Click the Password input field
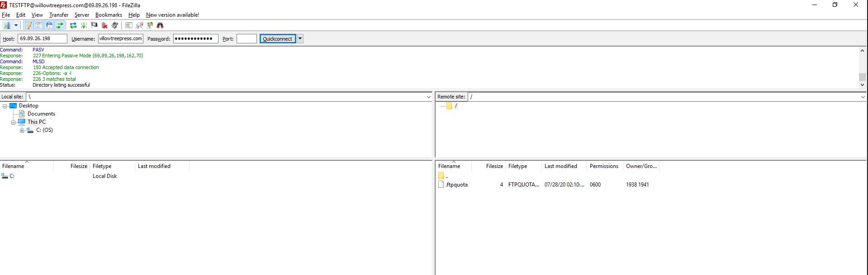868x275 pixels. [x=196, y=39]
